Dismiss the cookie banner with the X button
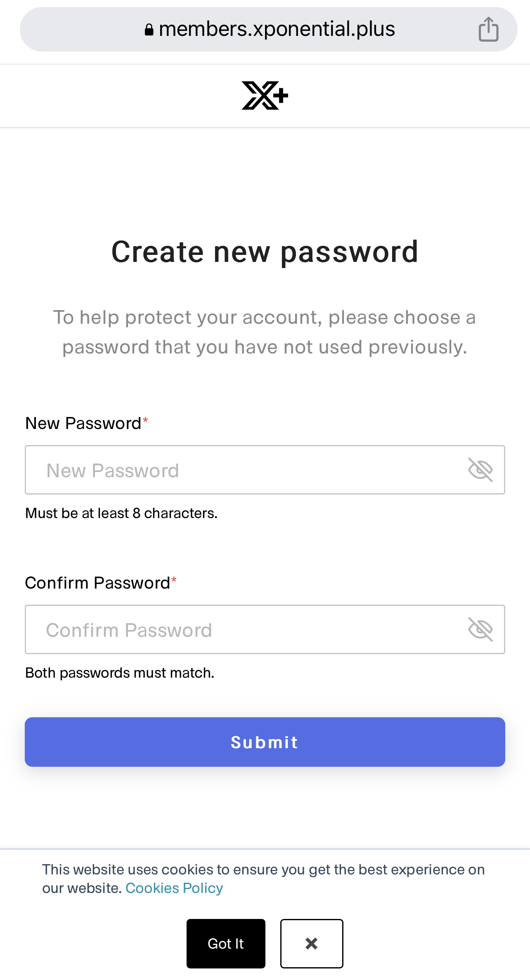This screenshot has height=980, width=530. (312, 944)
